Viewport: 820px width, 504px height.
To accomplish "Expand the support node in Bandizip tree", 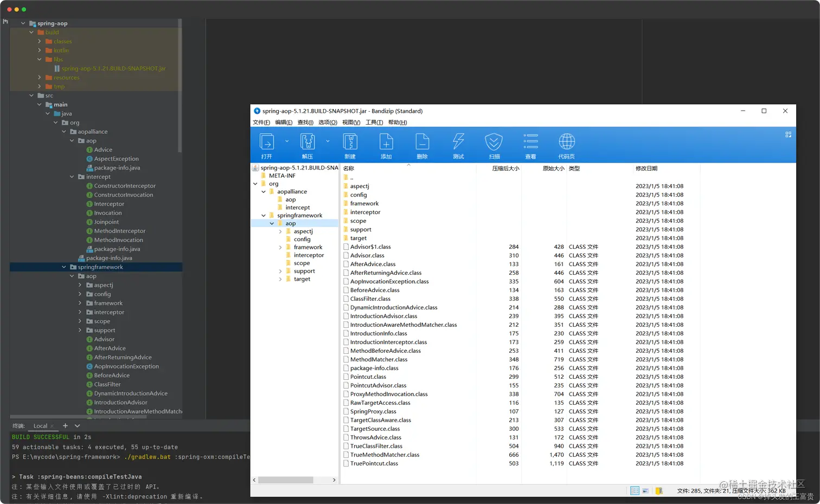I will [x=280, y=271].
